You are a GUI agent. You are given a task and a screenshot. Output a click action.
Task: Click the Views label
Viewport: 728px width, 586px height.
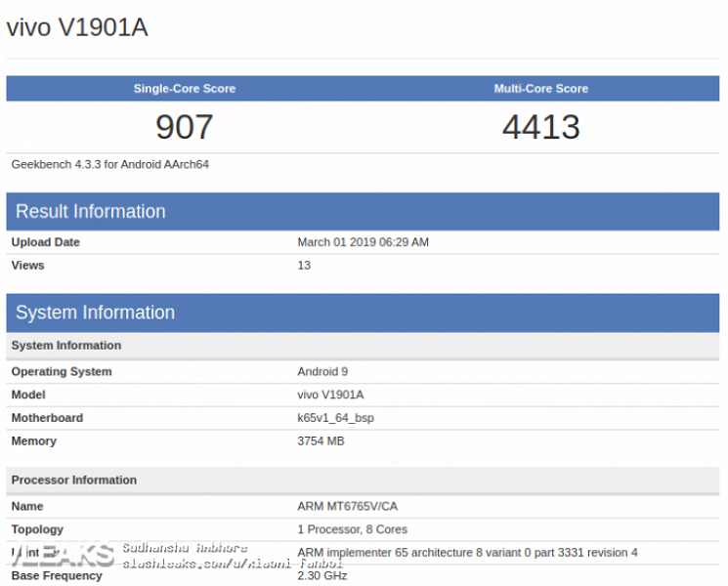(x=28, y=266)
